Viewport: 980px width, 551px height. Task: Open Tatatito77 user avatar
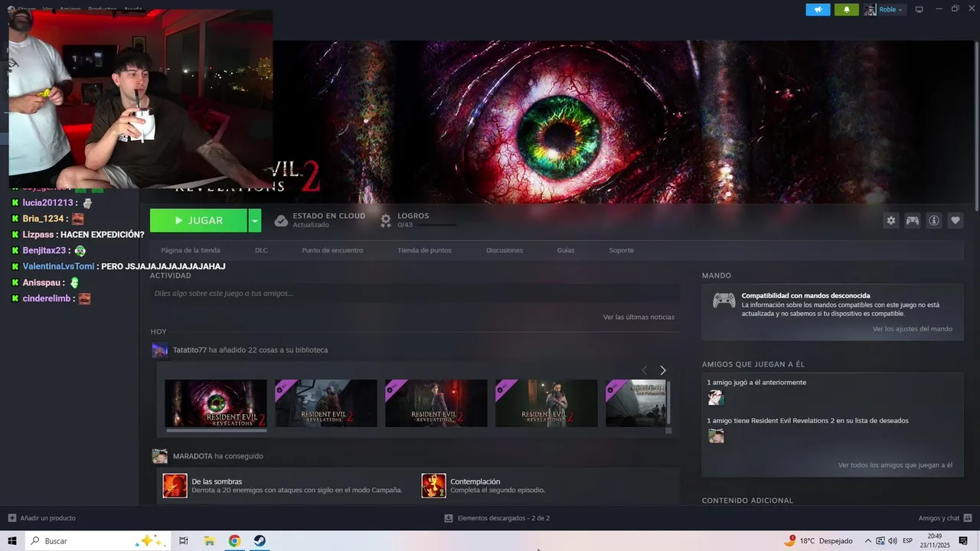[159, 350]
